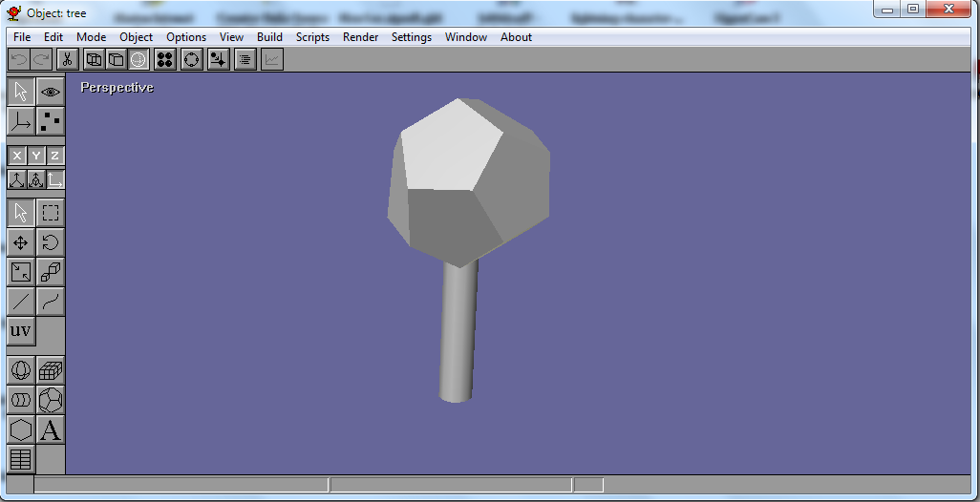This screenshot has height=502, width=980.
Task: Open the Build menu
Action: point(269,37)
